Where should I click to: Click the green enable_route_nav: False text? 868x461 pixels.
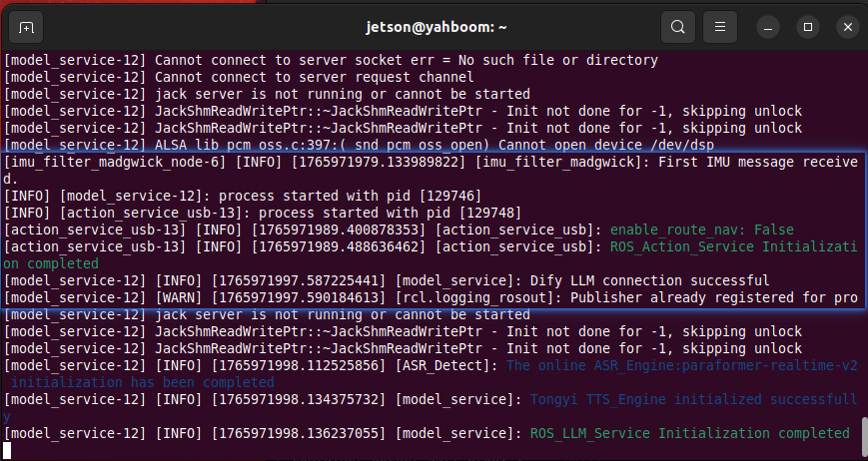702,230
